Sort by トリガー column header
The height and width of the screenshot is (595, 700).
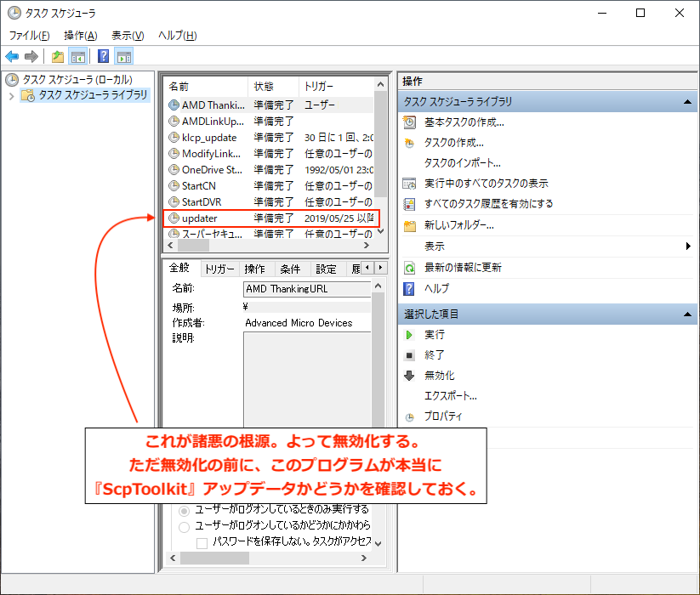pos(337,87)
